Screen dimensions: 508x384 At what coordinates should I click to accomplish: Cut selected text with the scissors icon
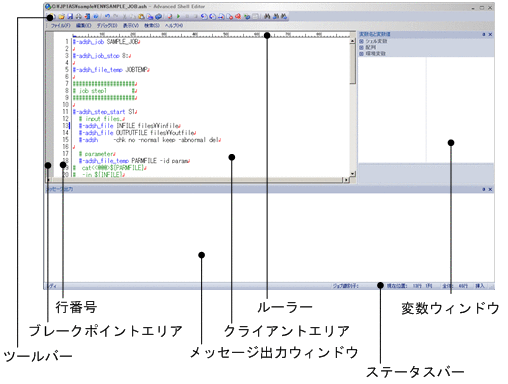[x=125, y=16]
